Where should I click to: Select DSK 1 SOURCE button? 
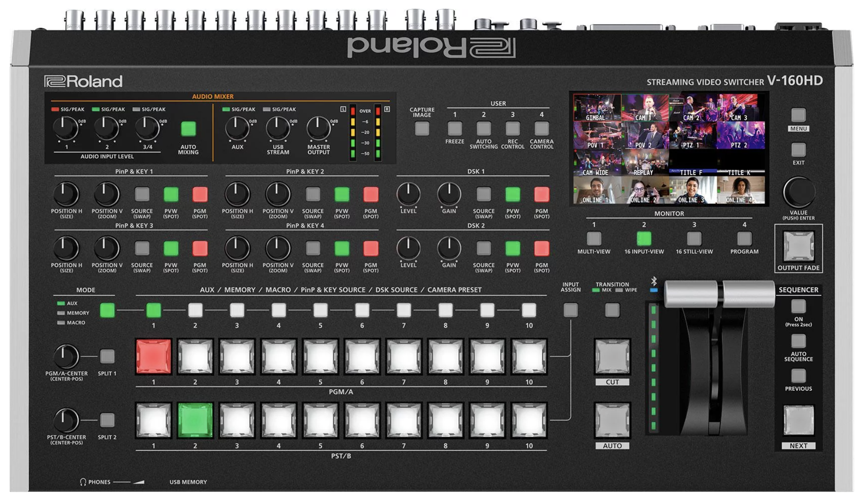[x=484, y=194]
